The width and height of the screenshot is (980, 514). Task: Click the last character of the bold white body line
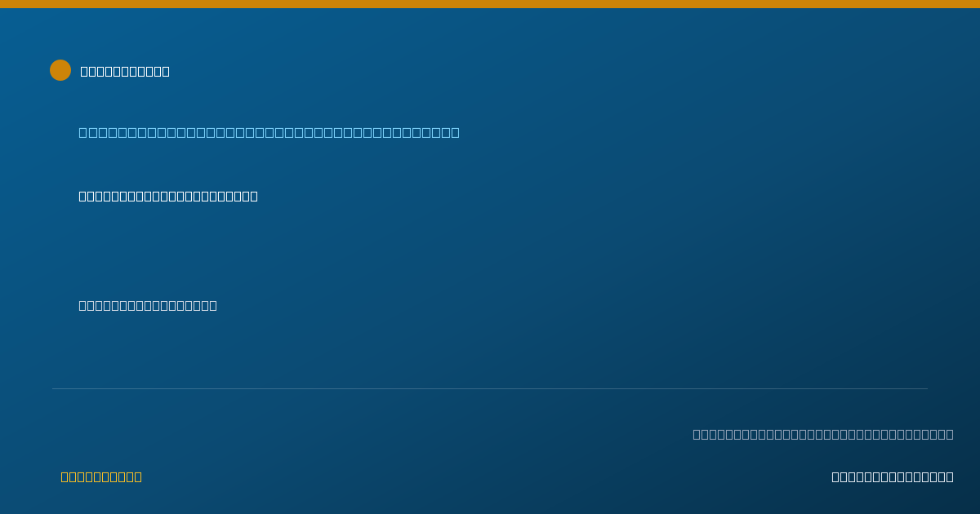click(x=254, y=196)
